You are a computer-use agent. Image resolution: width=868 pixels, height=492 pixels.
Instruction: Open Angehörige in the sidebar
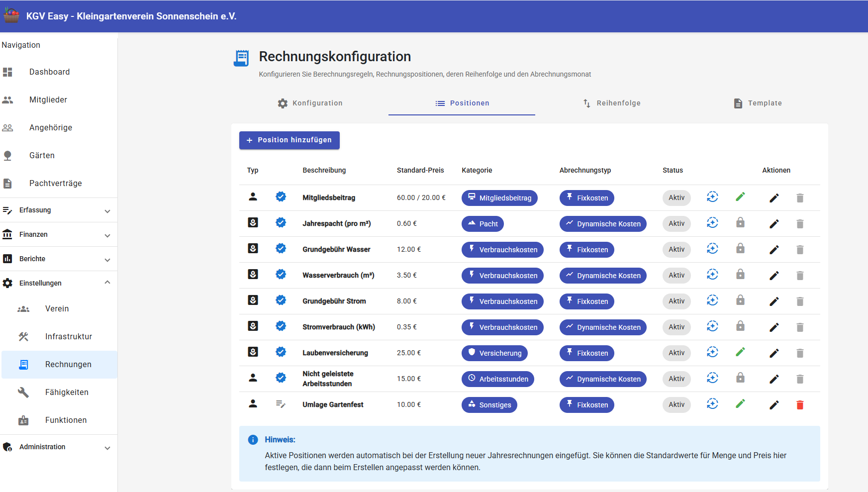pyautogui.click(x=59, y=128)
